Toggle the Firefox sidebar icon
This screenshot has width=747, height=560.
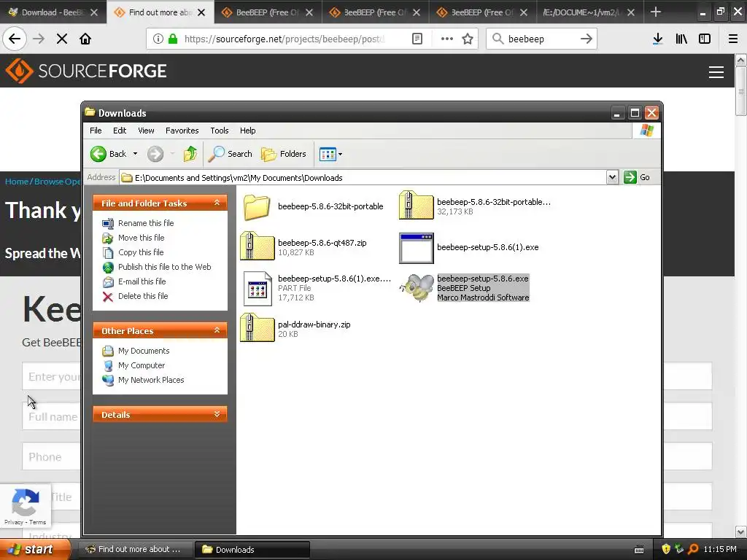[705, 39]
